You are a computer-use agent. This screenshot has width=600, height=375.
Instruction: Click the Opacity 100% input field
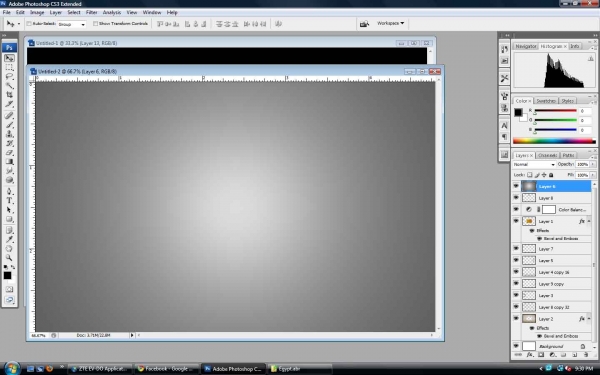pyautogui.click(x=582, y=164)
